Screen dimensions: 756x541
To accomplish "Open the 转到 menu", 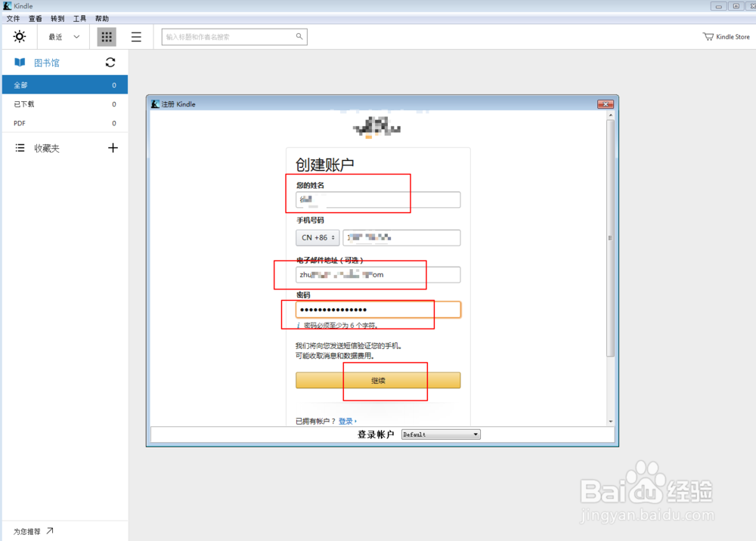I will point(57,18).
